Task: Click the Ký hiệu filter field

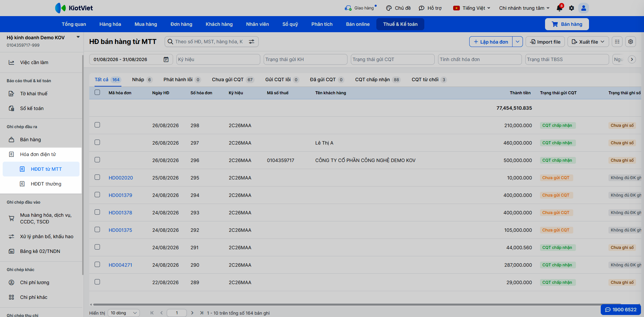Action: (218, 59)
